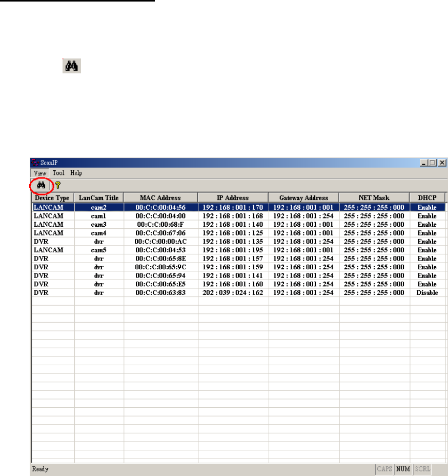The image size is (448, 476).
Task: Sort by LanCam Title column header
Action: pyautogui.click(x=99, y=197)
